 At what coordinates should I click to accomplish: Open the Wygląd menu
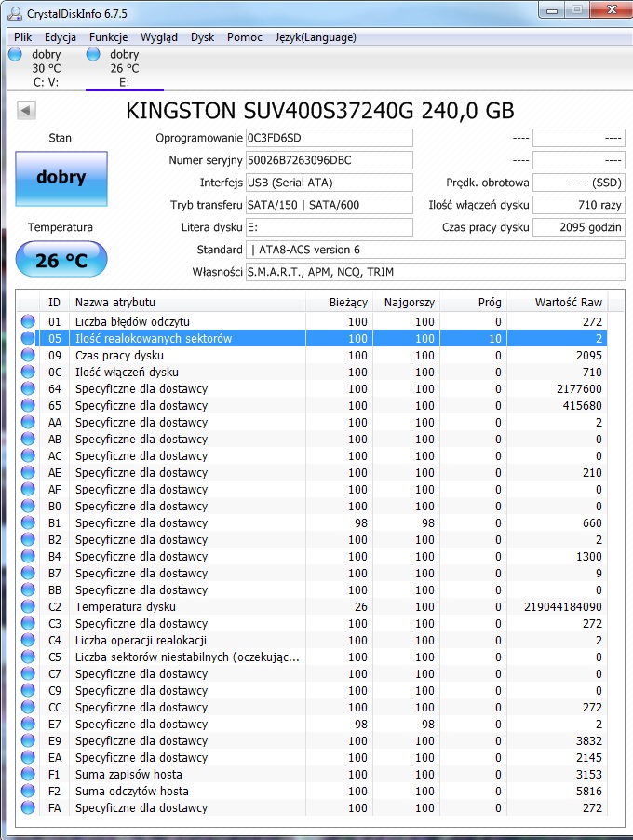[158, 37]
